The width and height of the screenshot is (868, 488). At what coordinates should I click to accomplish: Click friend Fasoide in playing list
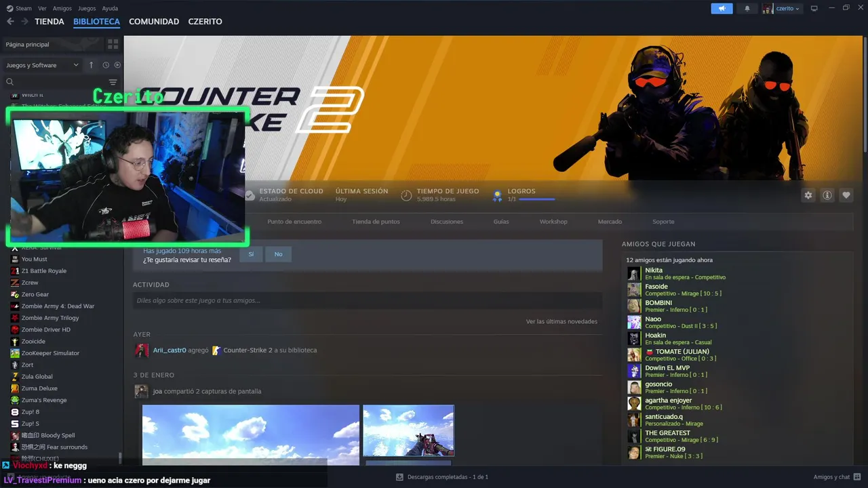click(x=684, y=290)
